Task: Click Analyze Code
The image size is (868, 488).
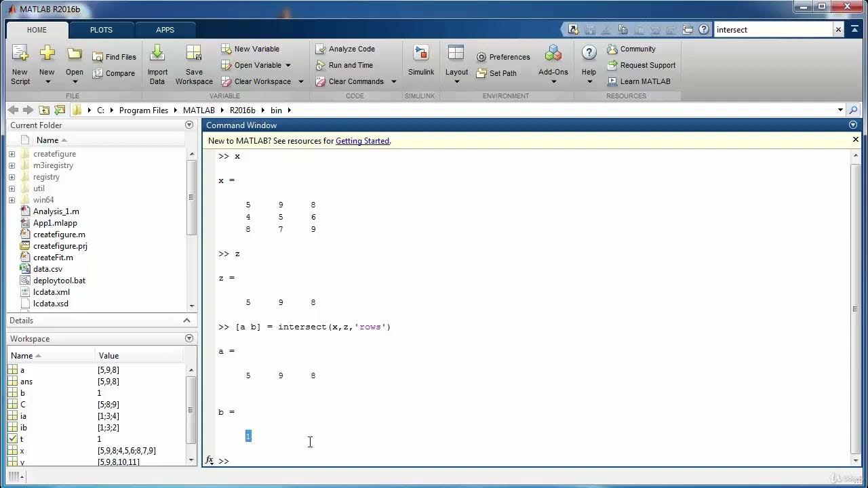Action: coord(345,49)
